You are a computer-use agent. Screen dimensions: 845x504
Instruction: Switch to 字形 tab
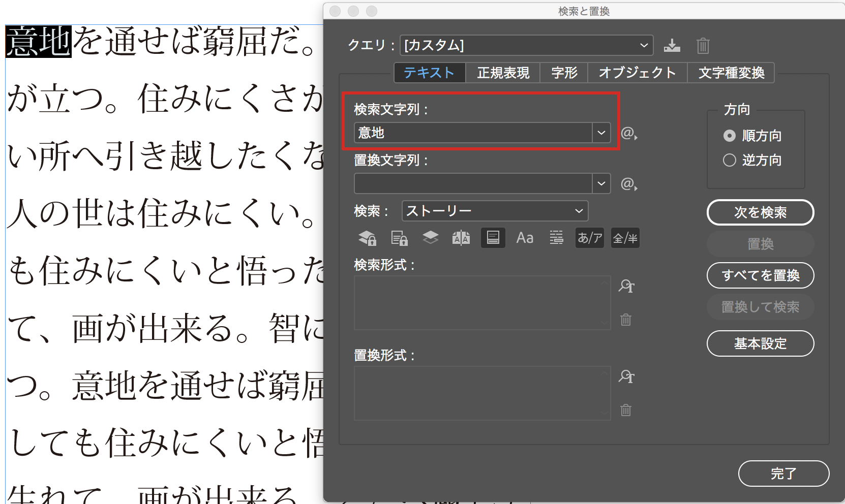564,73
